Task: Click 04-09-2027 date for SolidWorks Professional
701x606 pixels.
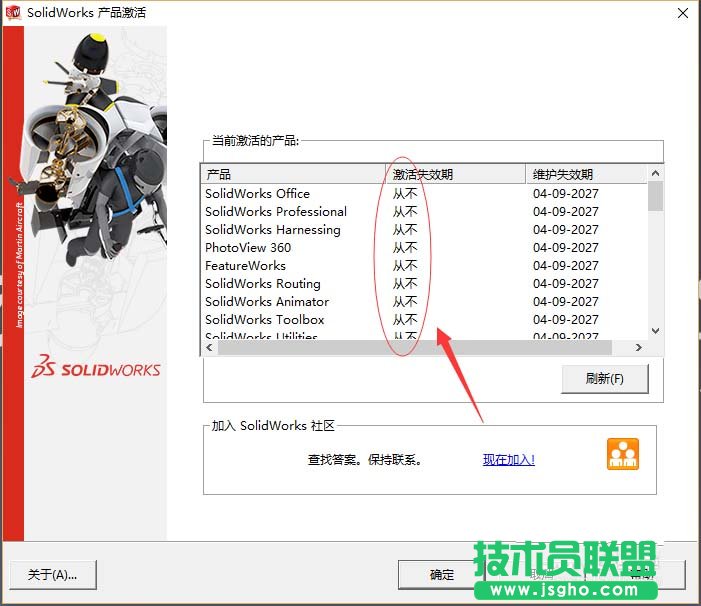Action: tap(566, 211)
